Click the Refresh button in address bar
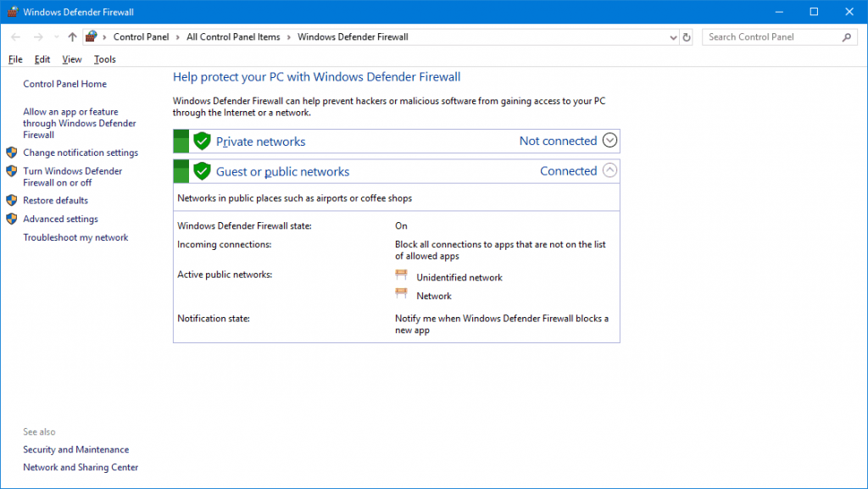 tap(687, 37)
